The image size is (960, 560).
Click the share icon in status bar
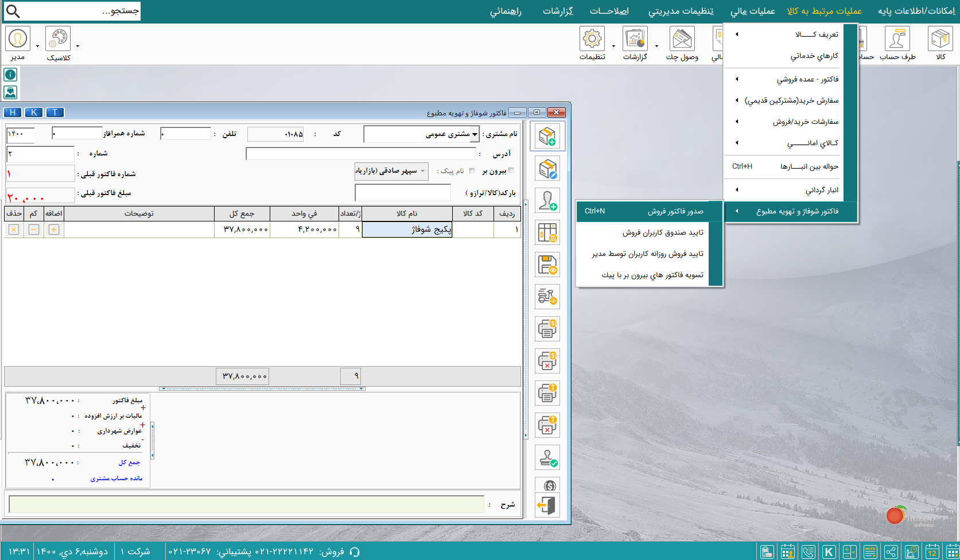pyautogui.click(x=891, y=552)
